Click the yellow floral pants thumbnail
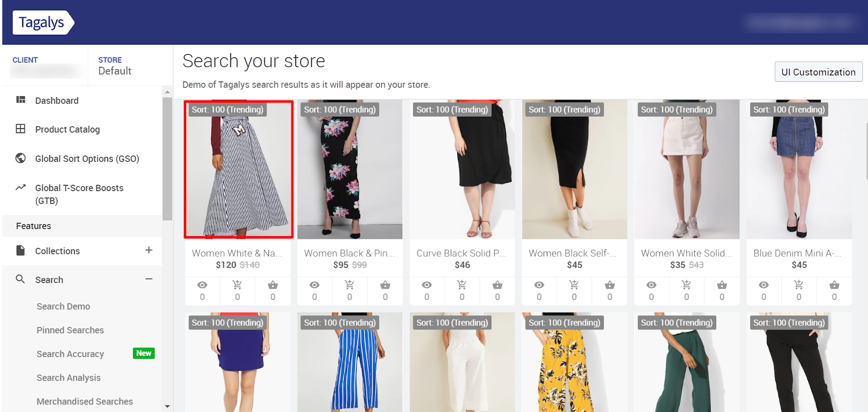The height and width of the screenshot is (412, 868). point(575,362)
